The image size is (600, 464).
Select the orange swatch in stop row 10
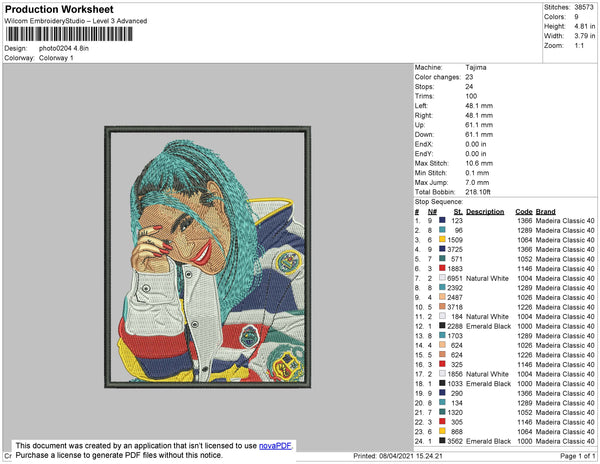(x=442, y=307)
